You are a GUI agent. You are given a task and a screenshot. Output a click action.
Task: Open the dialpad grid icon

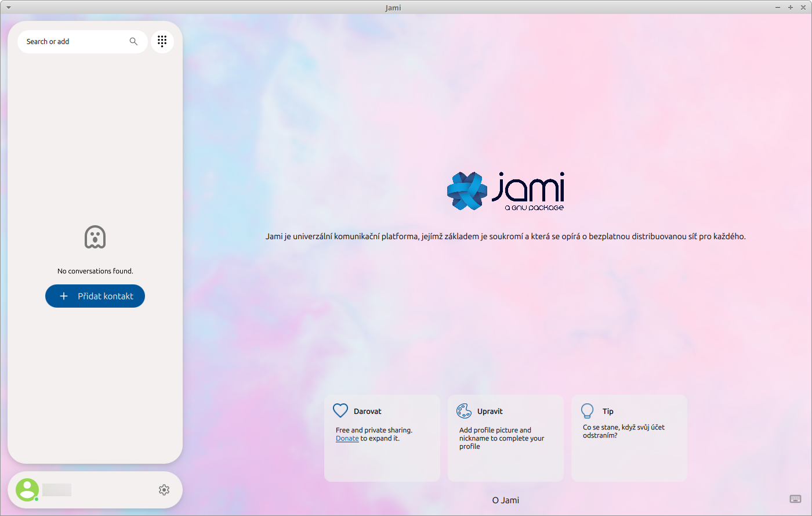pos(162,41)
